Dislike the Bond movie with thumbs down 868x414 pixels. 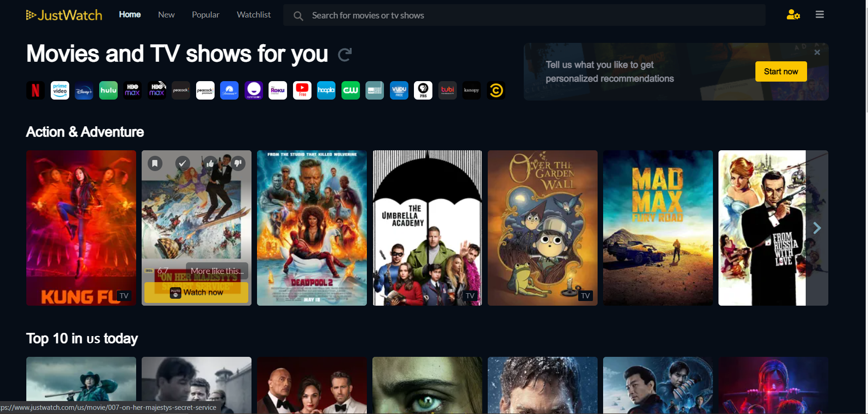point(238,163)
